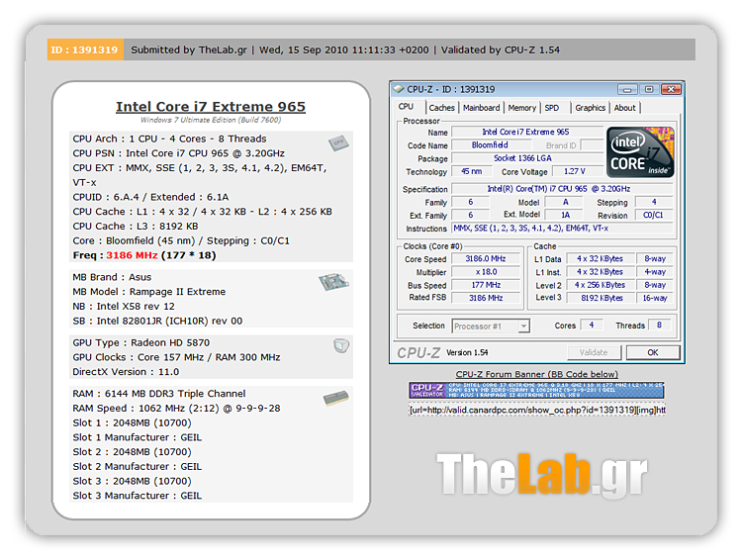Switch to the CPU tab
This screenshot has height=560, width=742.
(406, 107)
